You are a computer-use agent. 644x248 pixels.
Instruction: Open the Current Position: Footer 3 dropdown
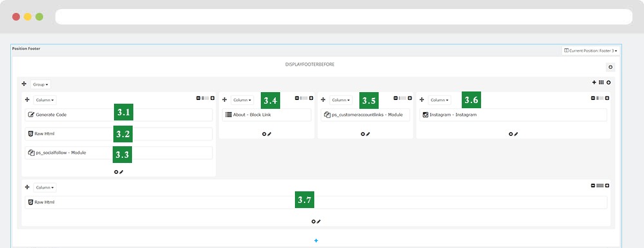tap(590, 50)
